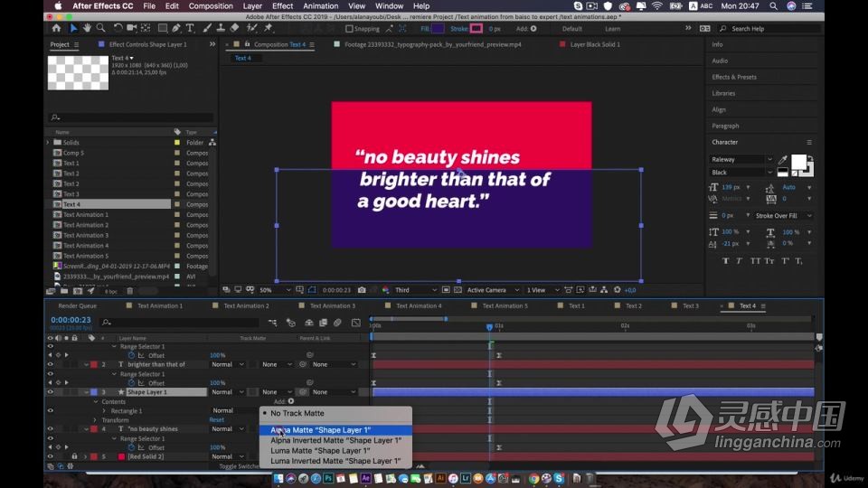Click the Home icon in the toolbar
Screen dimensions: 868x488
(56, 28)
